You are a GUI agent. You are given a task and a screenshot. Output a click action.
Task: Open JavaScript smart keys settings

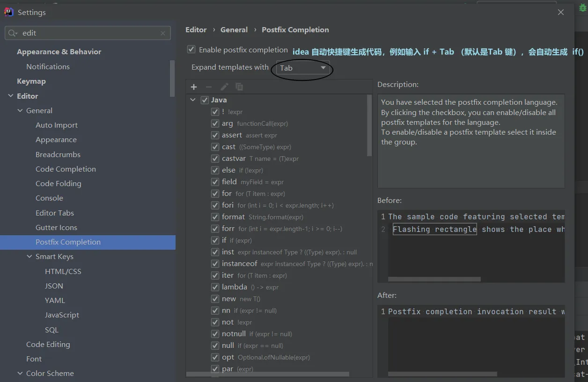(x=62, y=315)
